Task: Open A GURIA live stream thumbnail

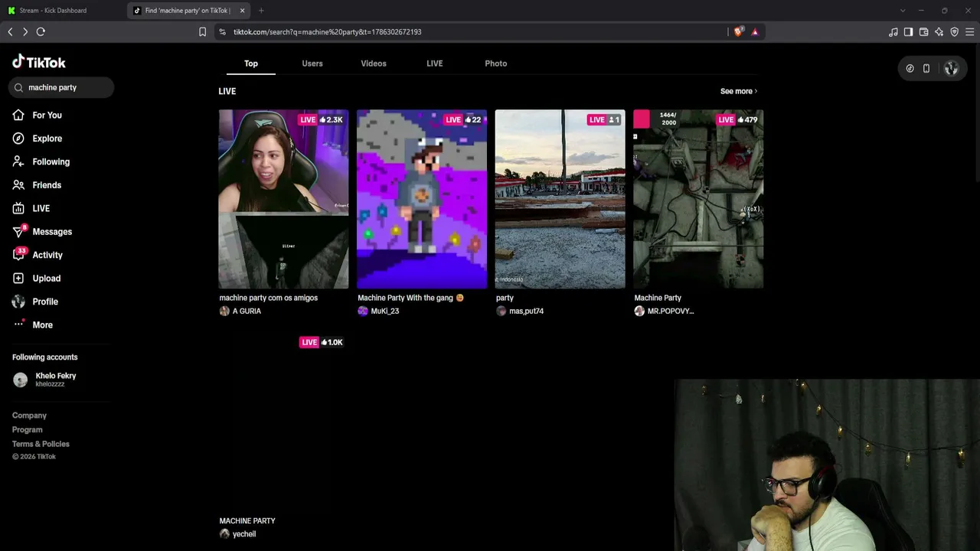Action: click(283, 199)
